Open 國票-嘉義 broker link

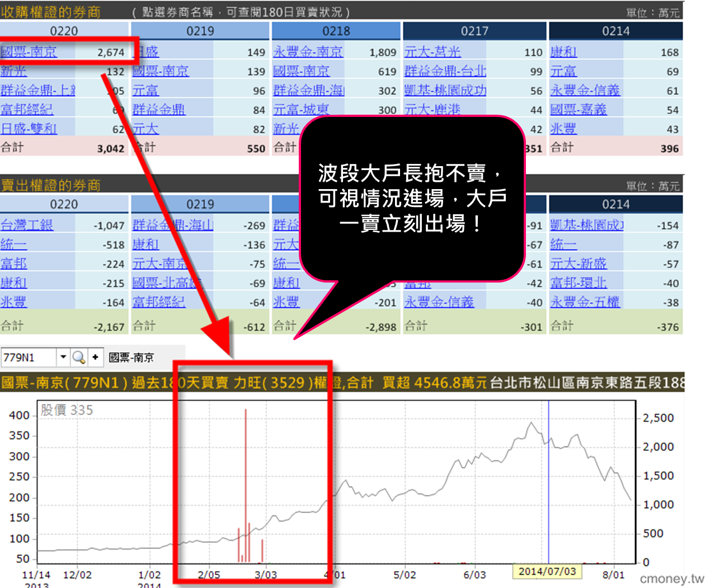point(579,109)
